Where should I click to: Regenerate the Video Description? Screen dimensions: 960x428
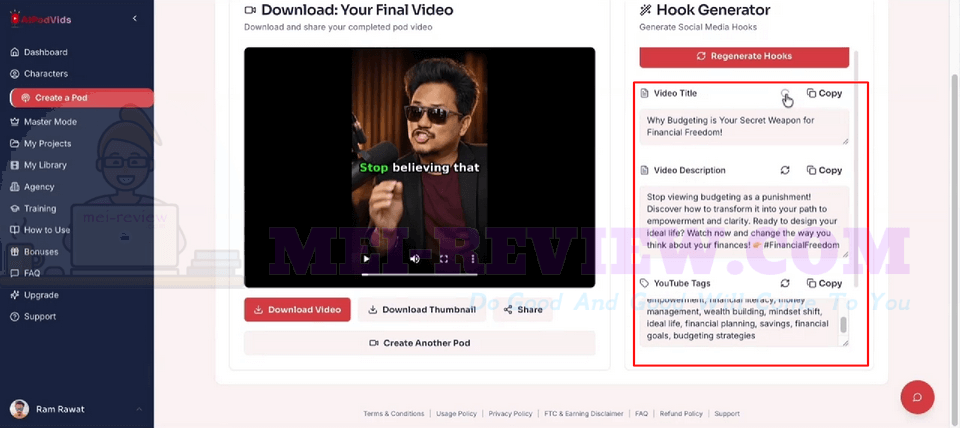pyautogui.click(x=785, y=170)
